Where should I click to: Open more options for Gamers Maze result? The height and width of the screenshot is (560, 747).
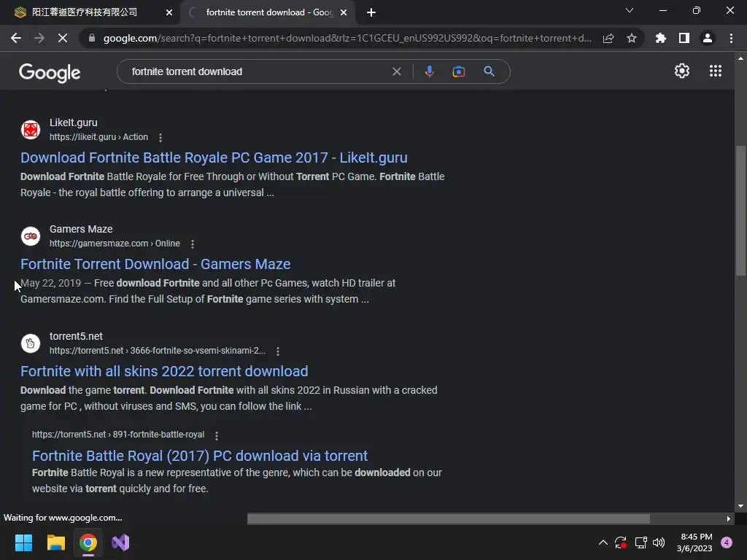[193, 244]
